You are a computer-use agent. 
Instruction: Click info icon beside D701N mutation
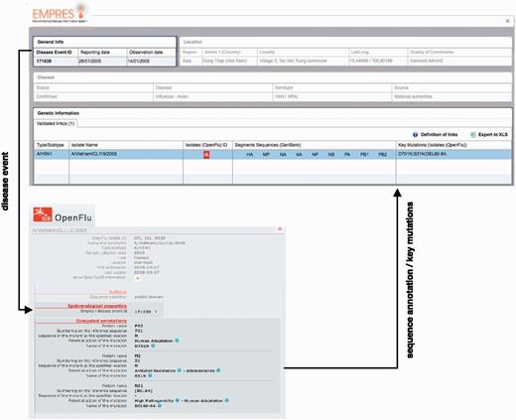click(x=153, y=346)
